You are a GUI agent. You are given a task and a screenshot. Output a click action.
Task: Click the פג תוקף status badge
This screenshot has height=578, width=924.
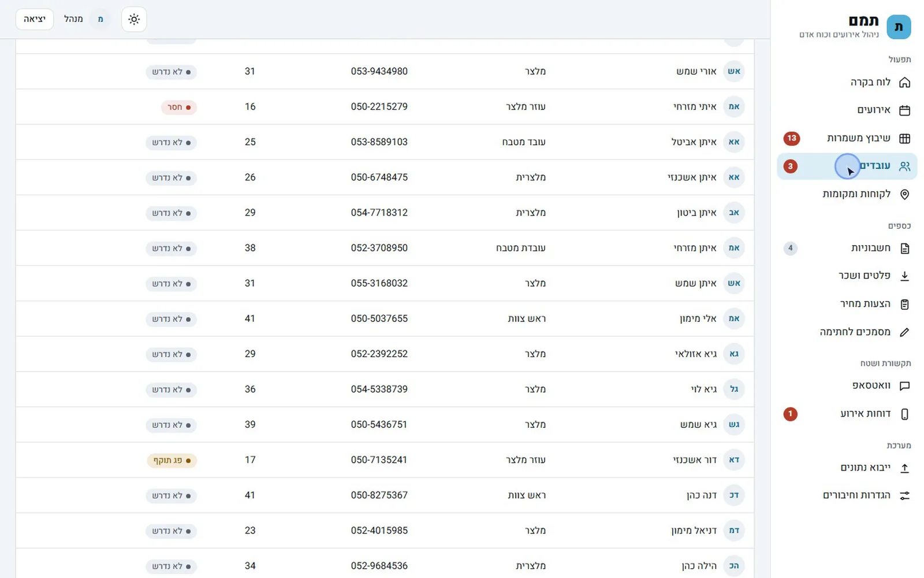click(x=172, y=460)
